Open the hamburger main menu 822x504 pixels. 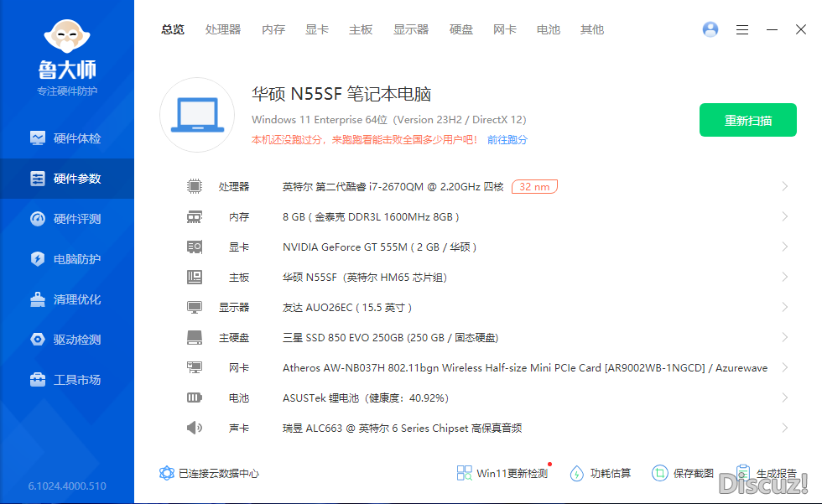(x=741, y=30)
